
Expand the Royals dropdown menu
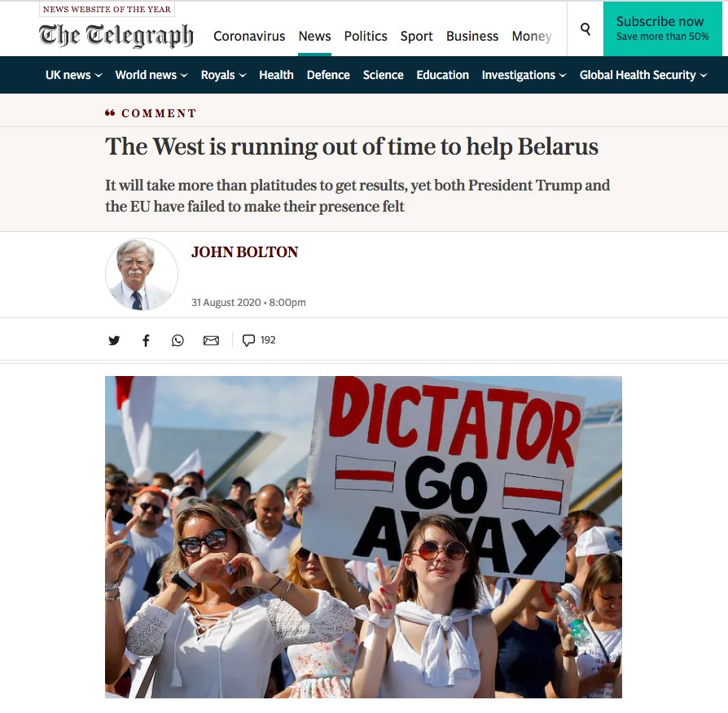pos(223,75)
